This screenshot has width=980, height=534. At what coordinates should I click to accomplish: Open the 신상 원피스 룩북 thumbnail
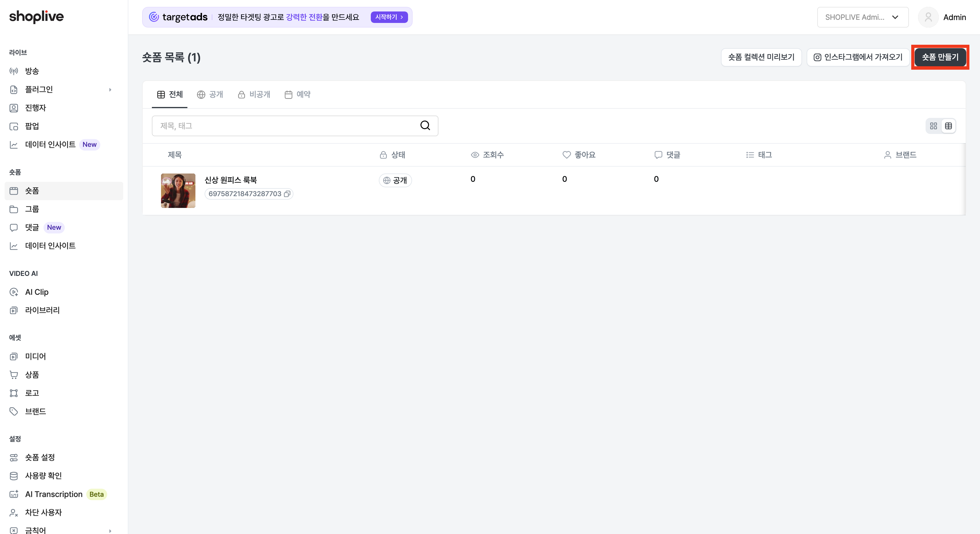coord(178,190)
